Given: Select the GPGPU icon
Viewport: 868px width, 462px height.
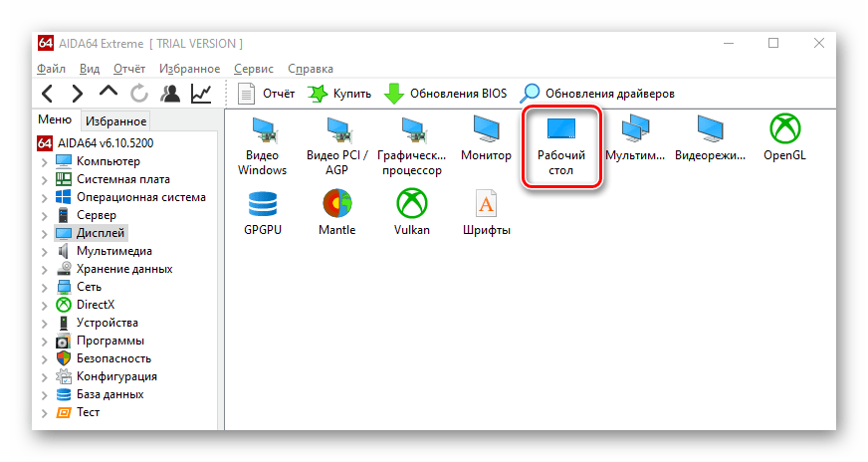Looking at the screenshot, I should [x=263, y=213].
